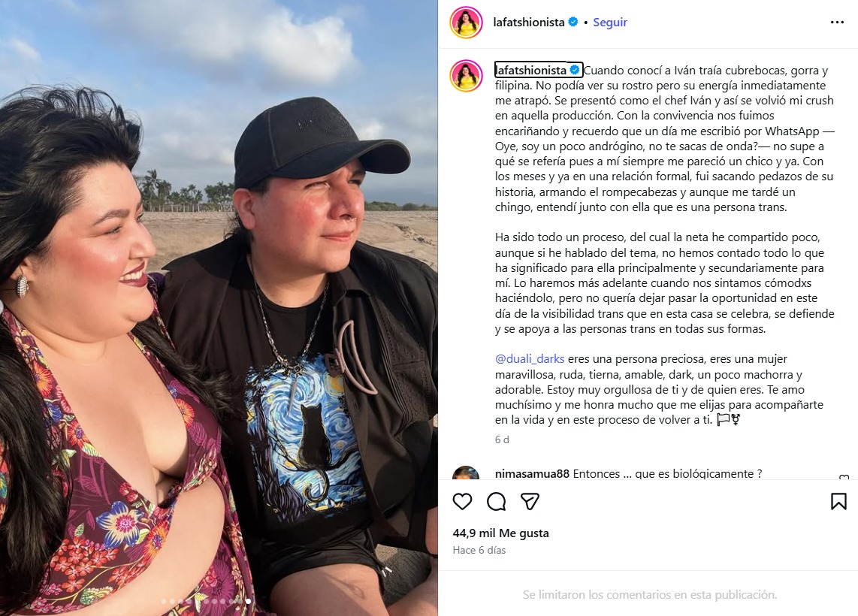Click the 6 d caption timestamp
The height and width of the screenshot is (616, 858).
coord(502,439)
